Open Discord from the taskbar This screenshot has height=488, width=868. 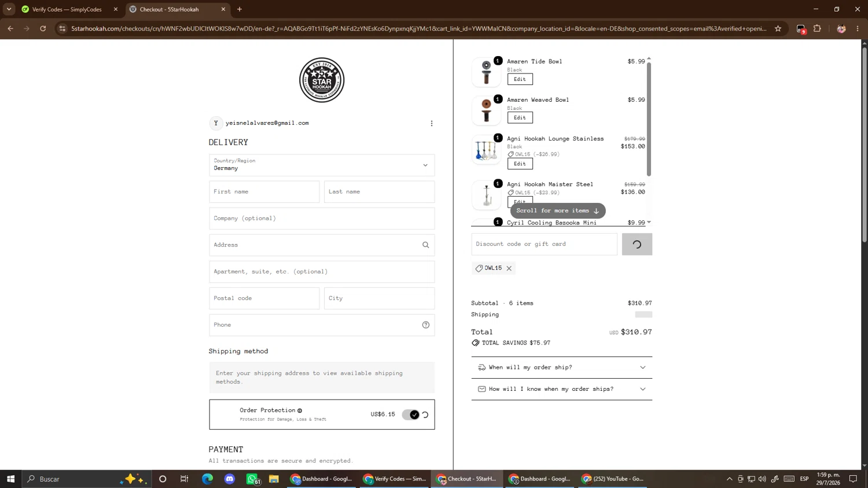click(x=230, y=479)
